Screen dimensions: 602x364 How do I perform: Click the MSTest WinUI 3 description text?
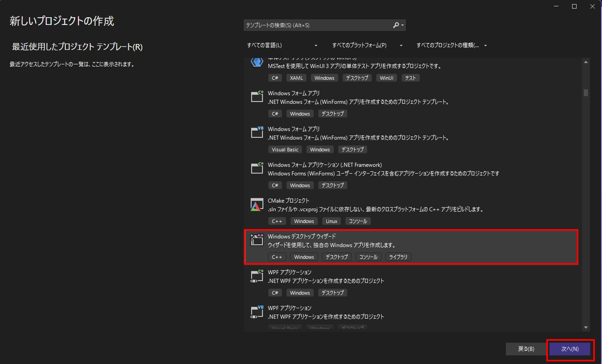click(x=355, y=66)
